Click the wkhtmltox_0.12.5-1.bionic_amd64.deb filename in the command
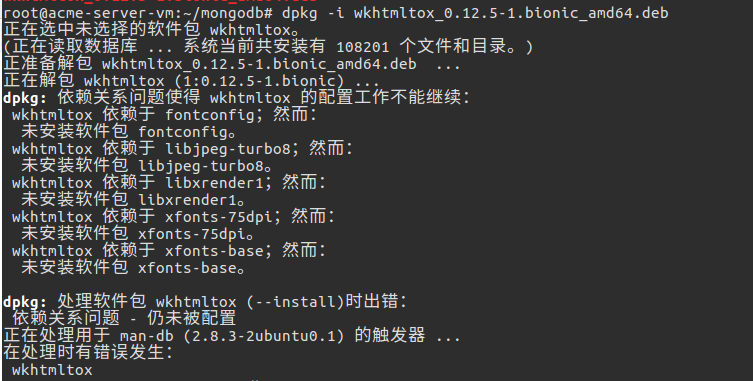The width and height of the screenshot is (753, 381). [x=511, y=12]
